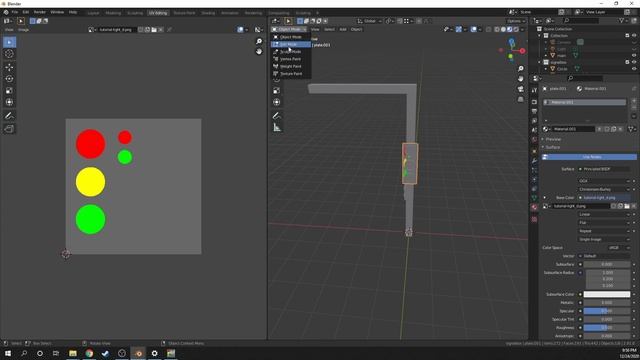Switch to solid viewport shading
This screenshot has height=360, width=640.
tap(503, 29)
